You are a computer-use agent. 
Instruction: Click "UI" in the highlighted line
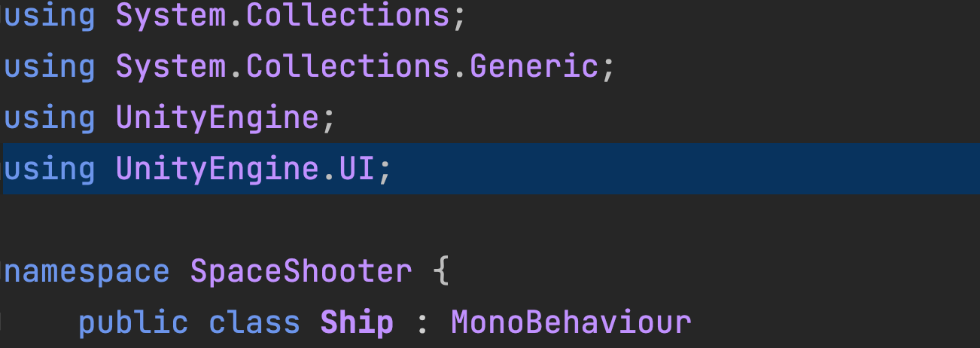point(356,169)
